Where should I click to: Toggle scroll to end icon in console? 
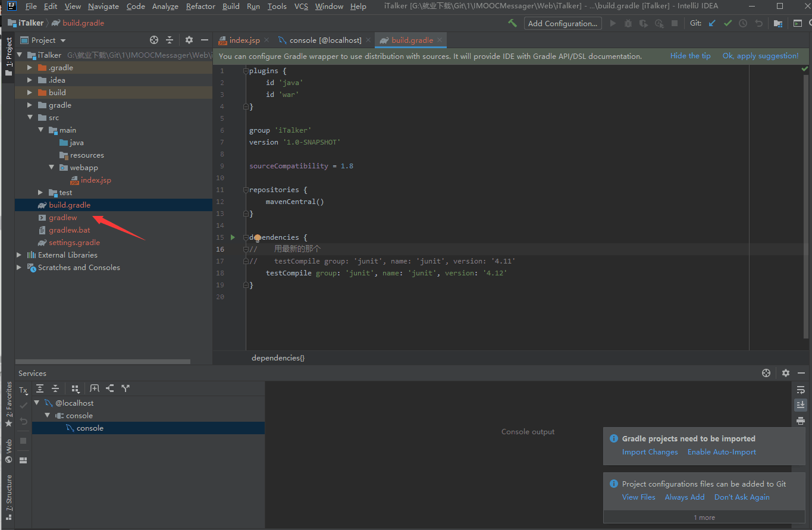tap(801, 404)
